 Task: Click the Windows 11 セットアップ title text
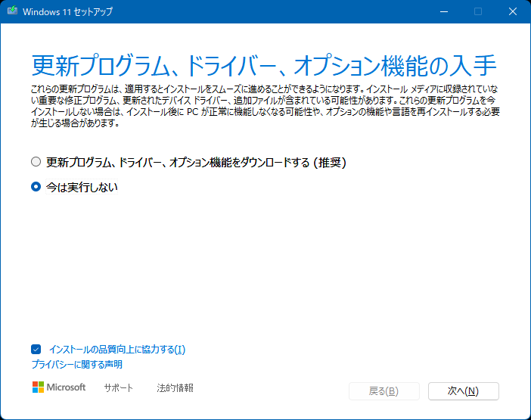(x=68, y=12)
